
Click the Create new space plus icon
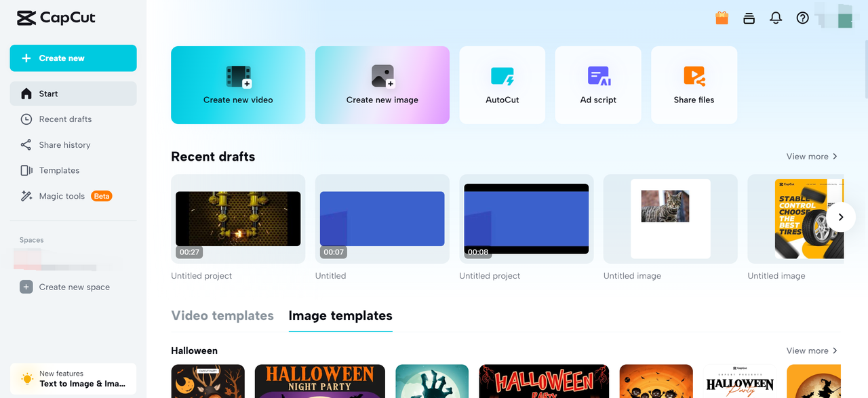pos(26,287)
